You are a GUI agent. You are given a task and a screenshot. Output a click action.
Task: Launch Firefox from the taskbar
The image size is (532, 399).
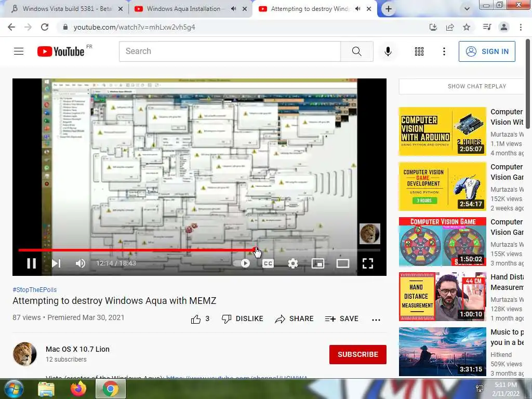tap(78, 389)
